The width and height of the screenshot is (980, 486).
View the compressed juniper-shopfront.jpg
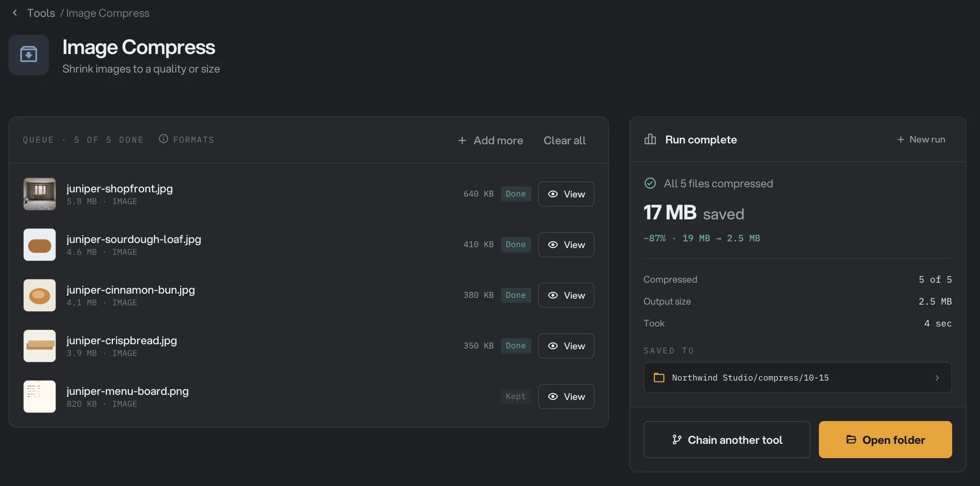(566, 194)
